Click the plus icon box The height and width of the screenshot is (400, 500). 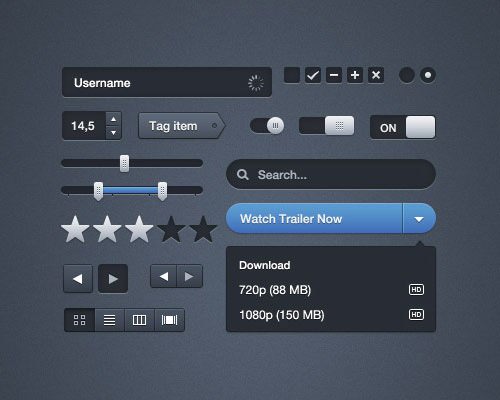coord(355,75)
